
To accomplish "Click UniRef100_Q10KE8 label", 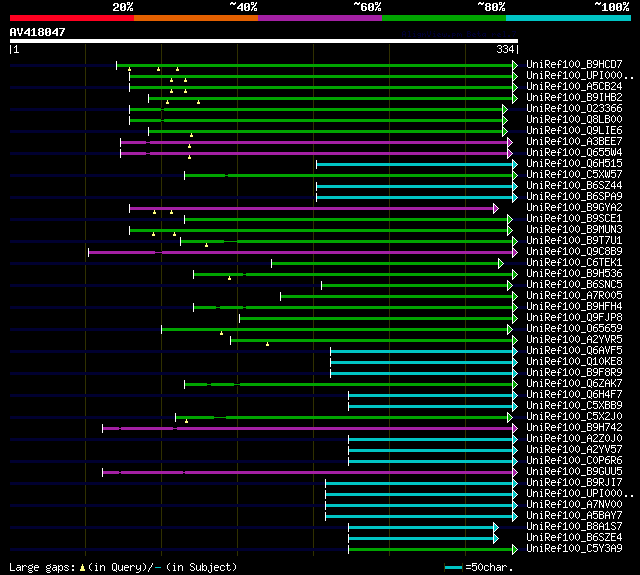I will (574, 362).
